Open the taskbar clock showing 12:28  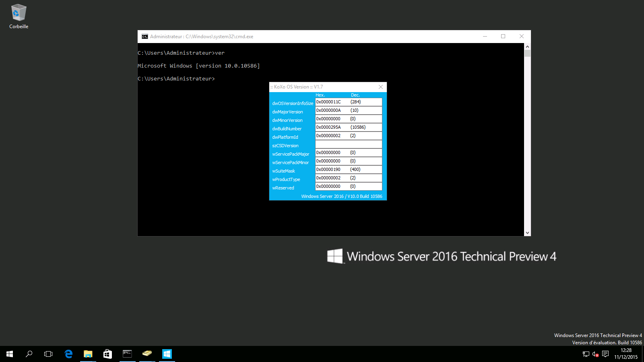[626, 354]
